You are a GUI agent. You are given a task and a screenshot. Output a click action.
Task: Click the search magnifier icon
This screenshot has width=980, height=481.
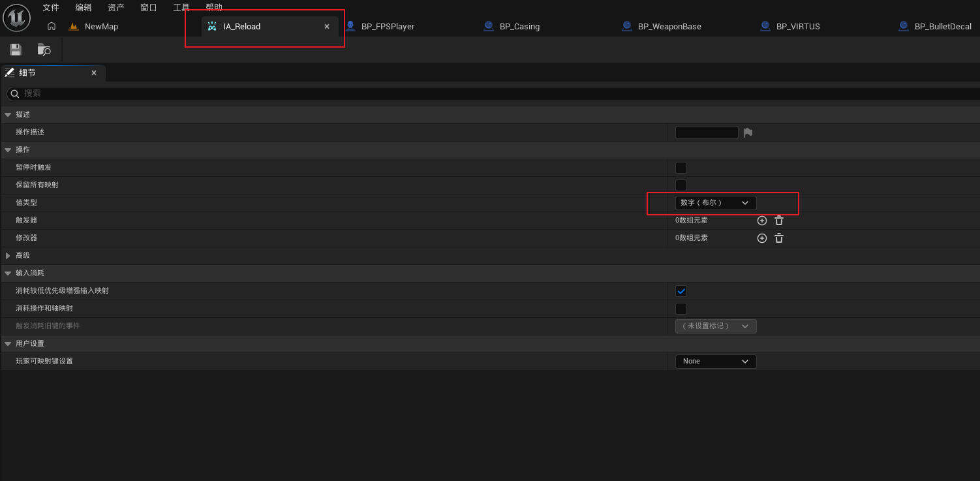(x=14, y=94)
